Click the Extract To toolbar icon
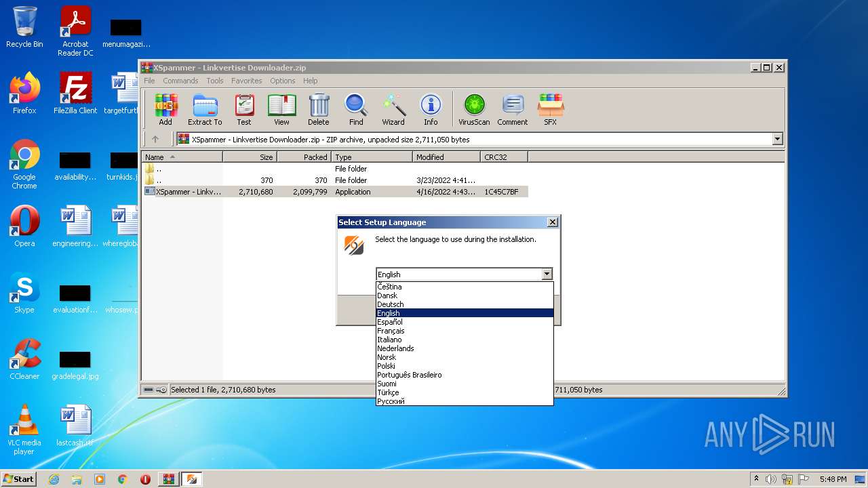The width and height of the screenshot is (868, 488). coord(205,110)
